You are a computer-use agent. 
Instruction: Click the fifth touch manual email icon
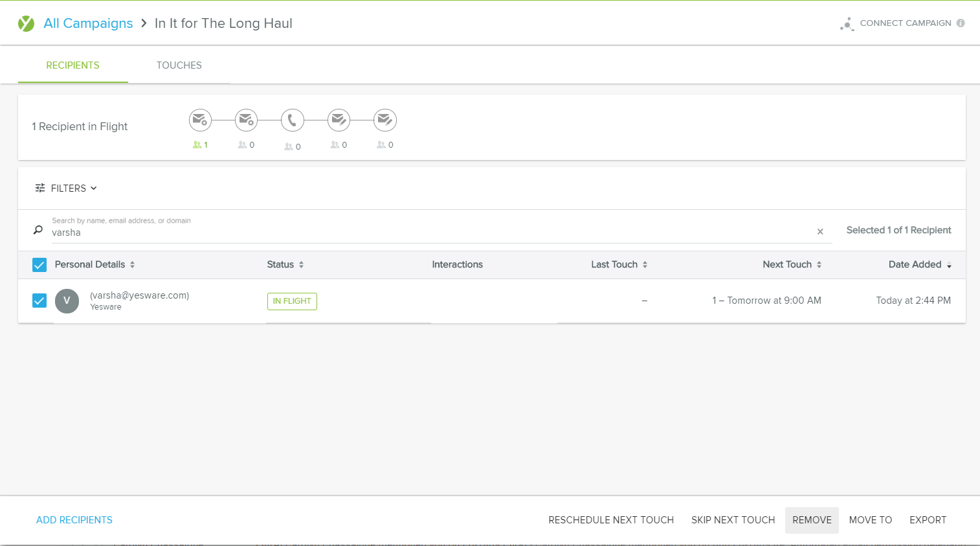(x=384, y=120)
